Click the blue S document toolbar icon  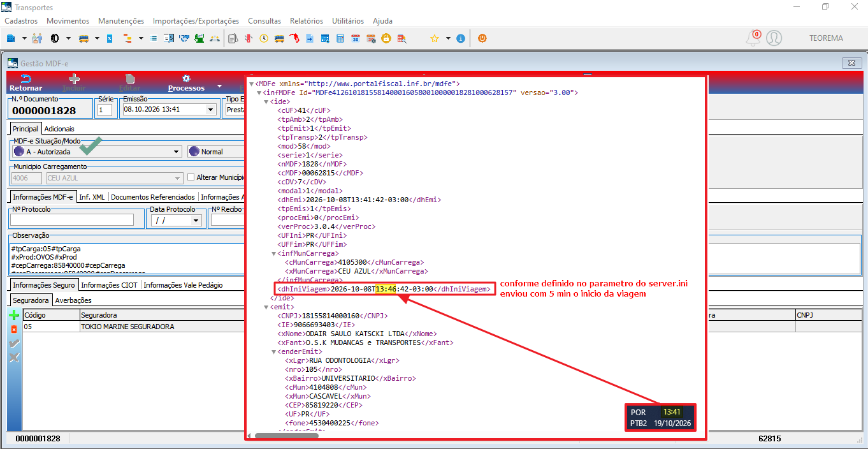pos(110,38)
